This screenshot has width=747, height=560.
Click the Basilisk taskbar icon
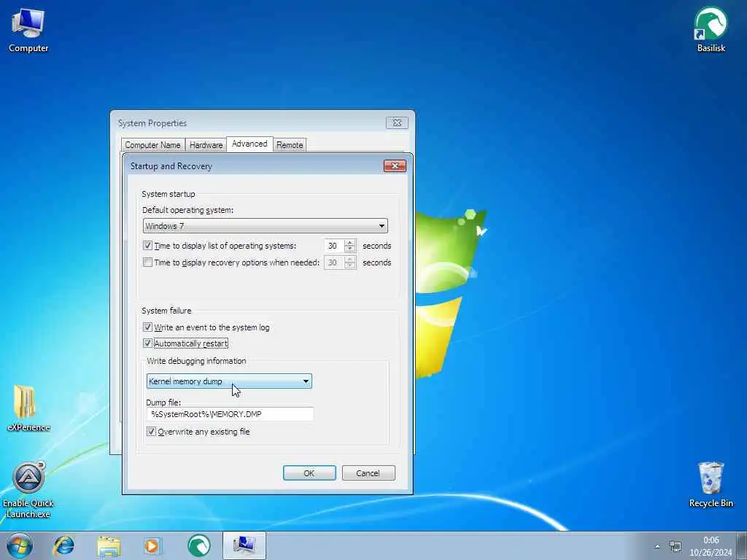pos(198,545)
